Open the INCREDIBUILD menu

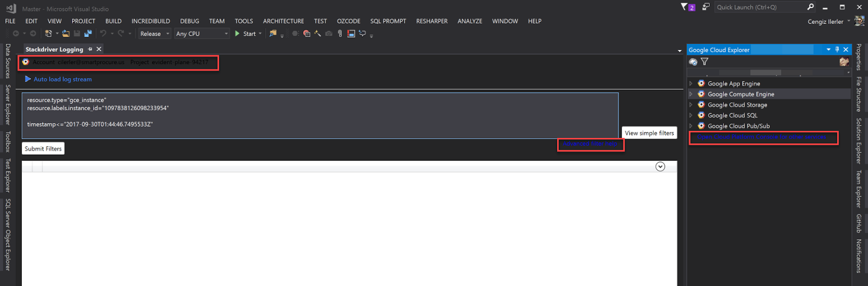(x=151, y=21)
